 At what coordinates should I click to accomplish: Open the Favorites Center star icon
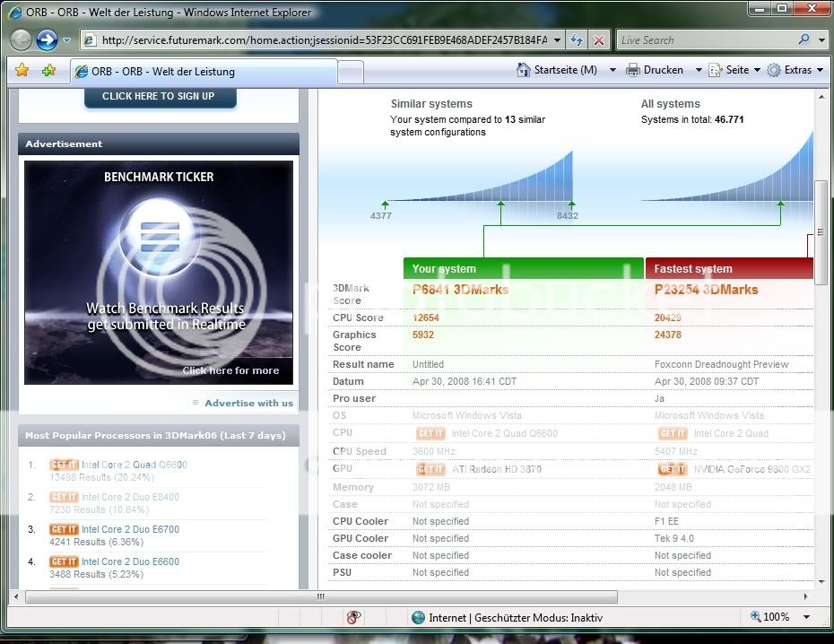tap(22, 70)
